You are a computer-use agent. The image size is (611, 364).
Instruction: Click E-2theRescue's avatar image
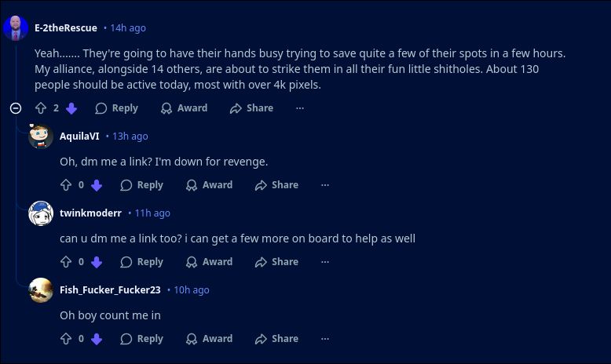pyautogui.click(x=16, y=29)
